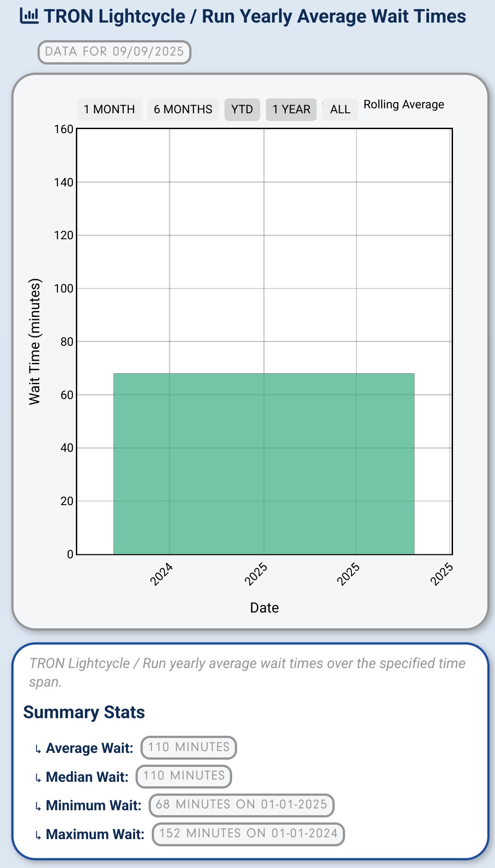Toggle the Rolling Average option
Viewport: 495px width, 868px height.
click(404, 105)
